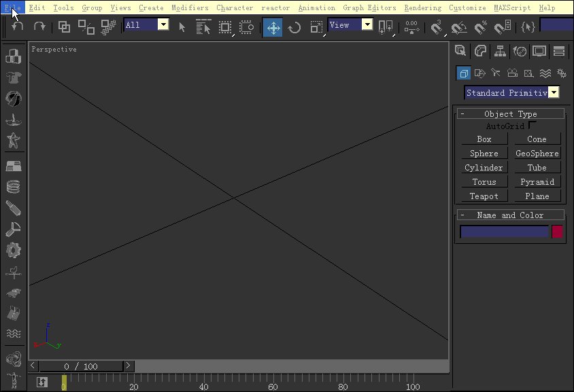Screen dimensions: 574x392
Task: Open the Modifiers menu
Action: pyautogui.click(x=190, y=7)
